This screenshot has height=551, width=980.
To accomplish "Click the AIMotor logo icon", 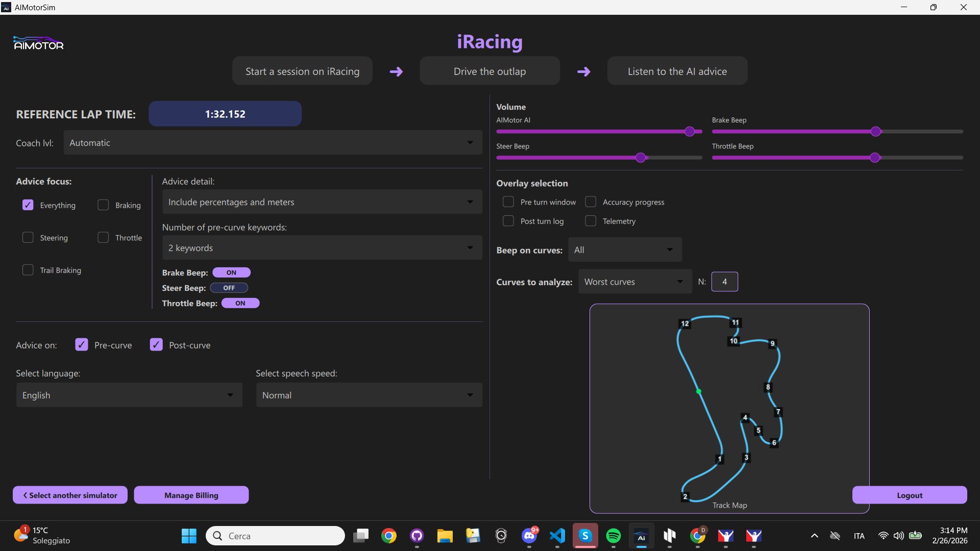I will pyautogui.click(x=38, y=43).
